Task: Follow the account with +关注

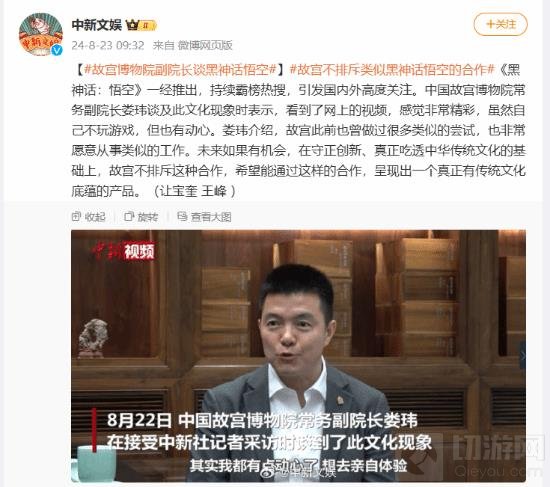Action: pyautogui.click(x=501, y=24)
